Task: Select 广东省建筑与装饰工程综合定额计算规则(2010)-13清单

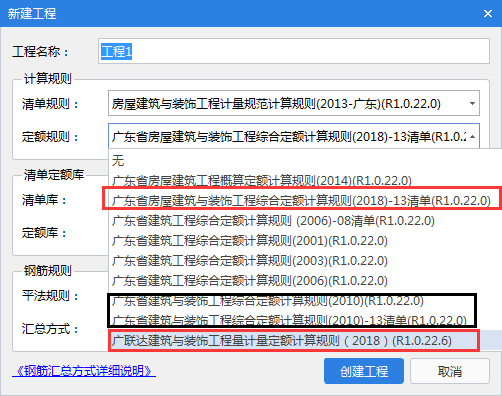Action: click(305, 320)
